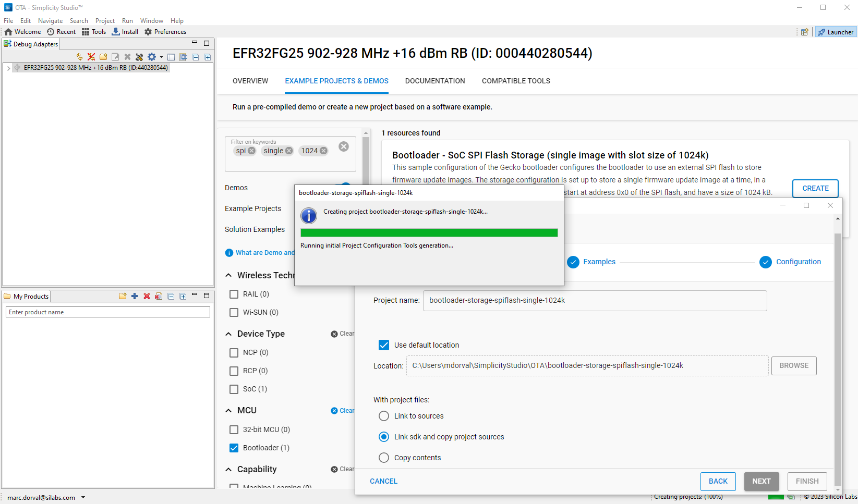Image resolution: width=858 pixels, height=504 pixels.
Task: Collapse the Capability filter section
Action: 228,470
